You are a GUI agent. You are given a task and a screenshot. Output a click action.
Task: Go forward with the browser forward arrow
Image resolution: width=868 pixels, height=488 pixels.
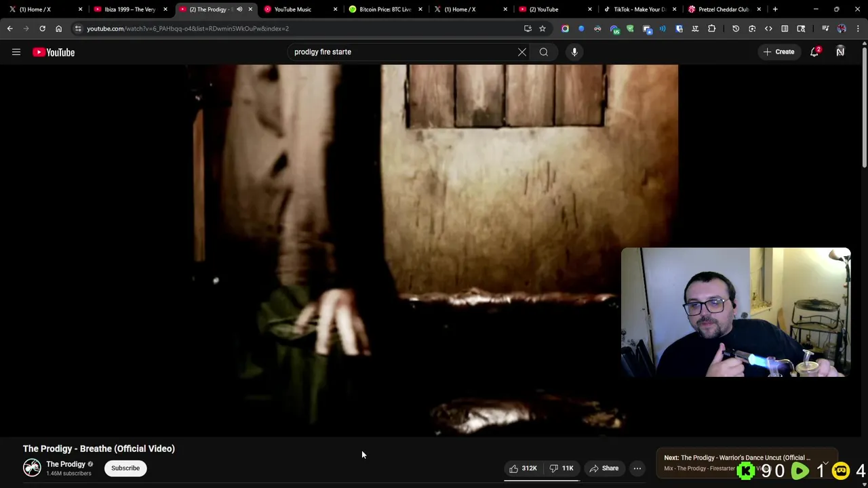click(26, 28)
